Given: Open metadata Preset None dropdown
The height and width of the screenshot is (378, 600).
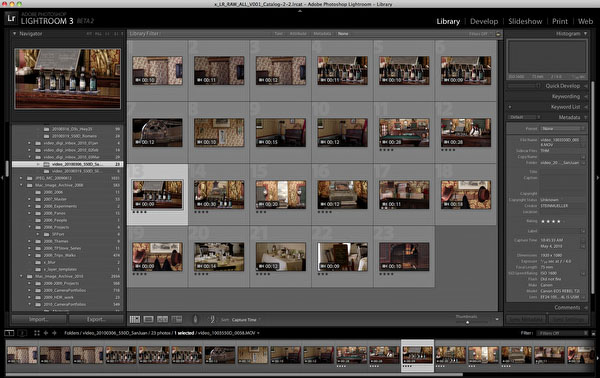Looking at the screenshot, I should (x=563, y=129).
